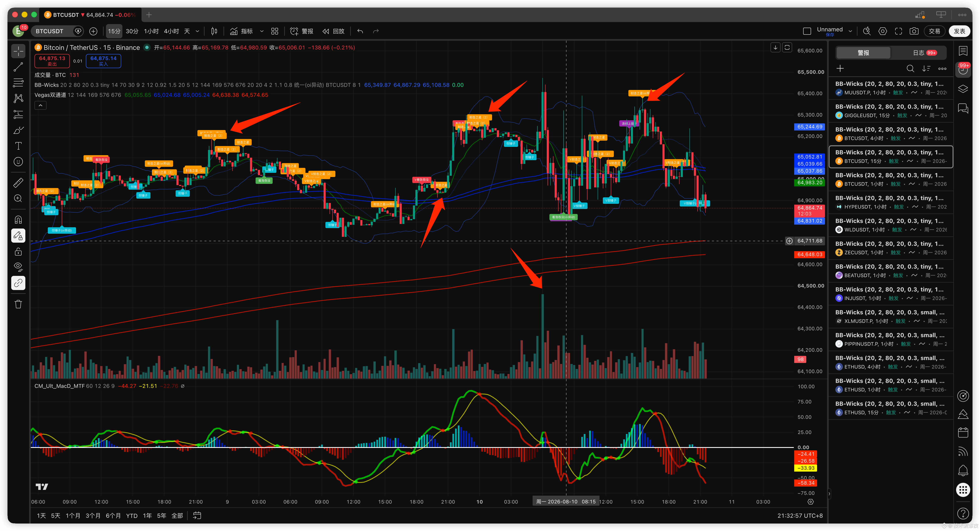The width and height of the screenshot is (980, 531).
Task: Start bar replay with 回放 button
Action: pos(333,31)
